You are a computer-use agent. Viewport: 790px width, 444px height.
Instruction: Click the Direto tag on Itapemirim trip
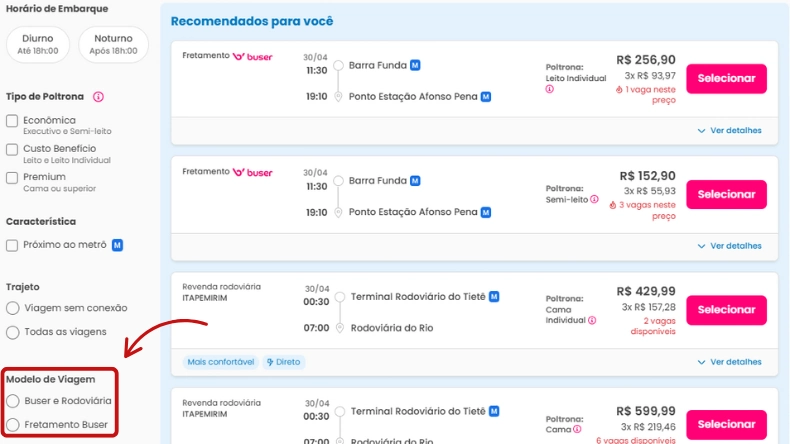[x=284, y=362]
